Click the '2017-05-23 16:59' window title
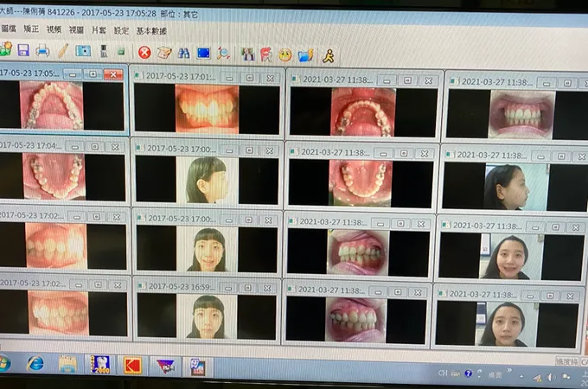Screen dimensions: 588x389 [182, 286]
